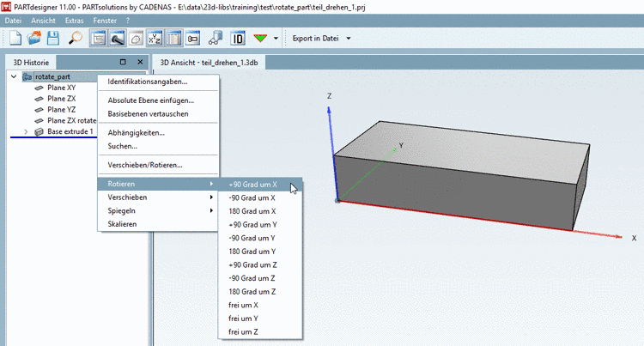Toggle the sketch window toolbar button
This screenshot has height=346, width=644.
136,38
